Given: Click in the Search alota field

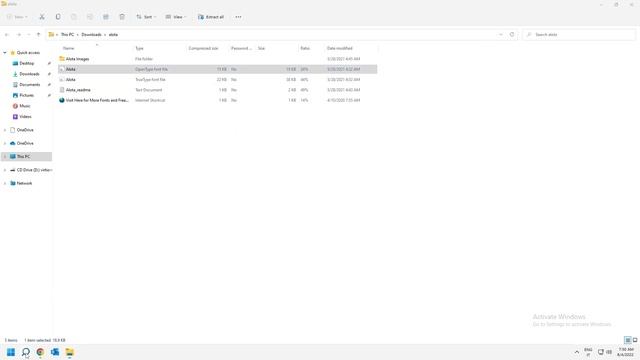Looking at the screenshot, I should (x=579, y=35).
